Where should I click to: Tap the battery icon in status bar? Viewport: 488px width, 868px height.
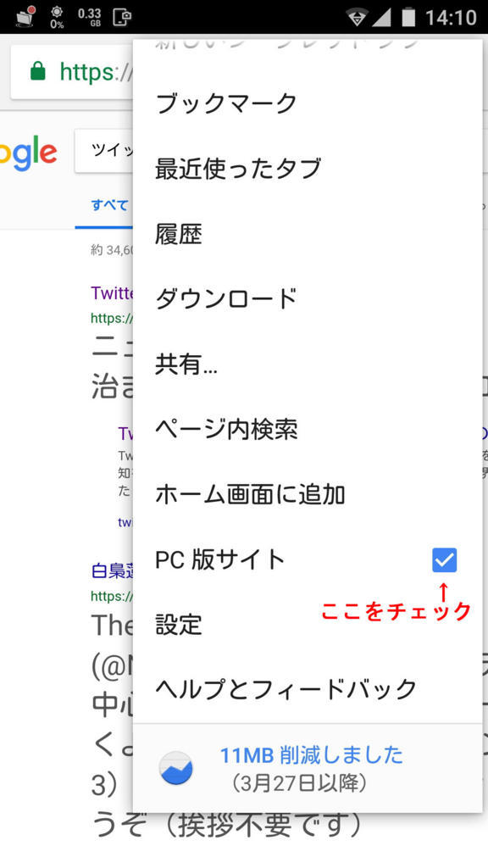point(408,17)
